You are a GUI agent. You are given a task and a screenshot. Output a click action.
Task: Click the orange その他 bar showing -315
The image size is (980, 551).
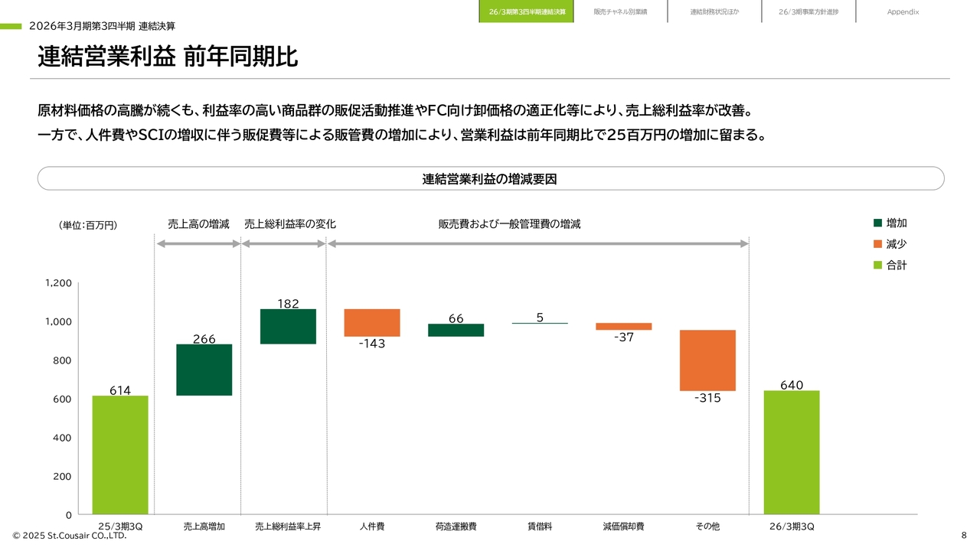(x=707, y=360)
